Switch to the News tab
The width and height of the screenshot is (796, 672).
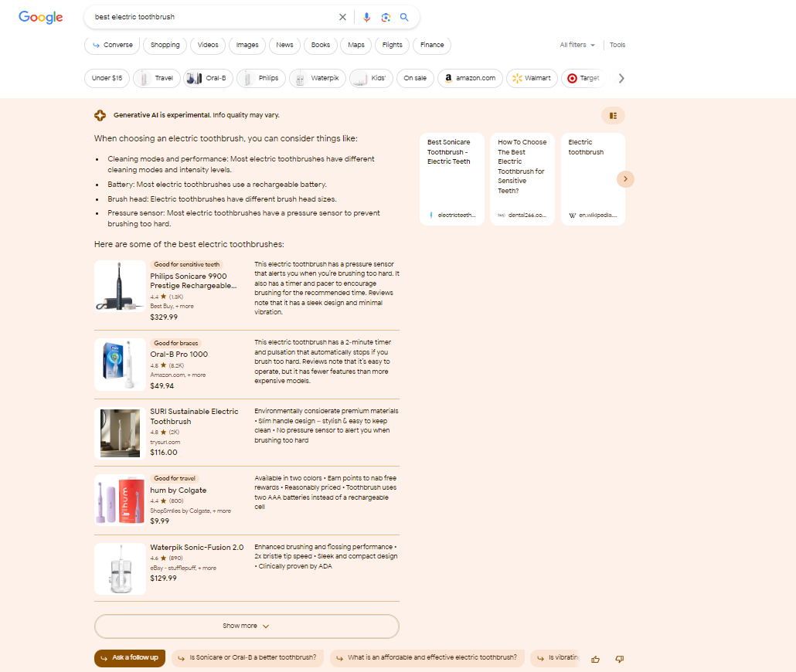pyautogui.click(x=284, y=45)
